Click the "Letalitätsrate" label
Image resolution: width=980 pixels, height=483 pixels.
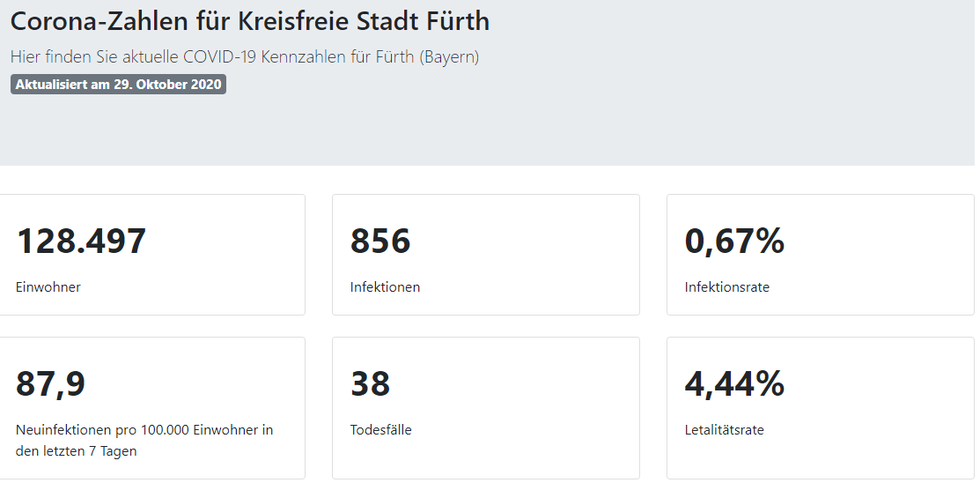(724, 430)
